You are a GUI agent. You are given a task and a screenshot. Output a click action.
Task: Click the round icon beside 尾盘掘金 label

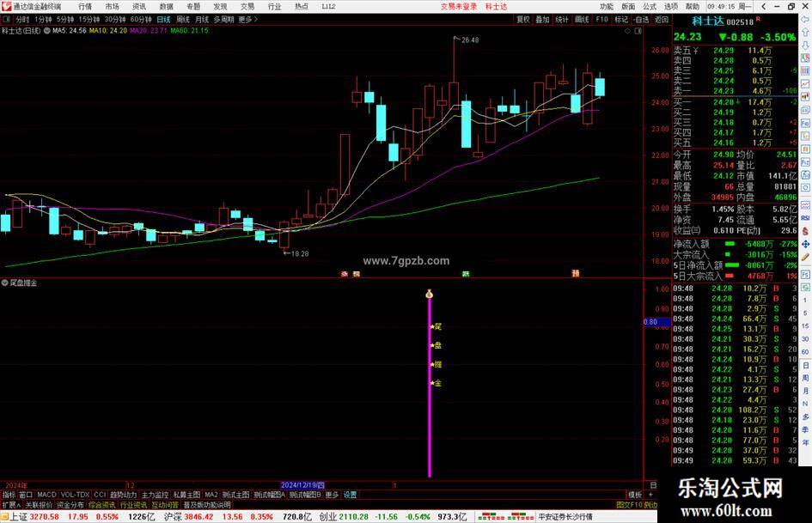4,283
